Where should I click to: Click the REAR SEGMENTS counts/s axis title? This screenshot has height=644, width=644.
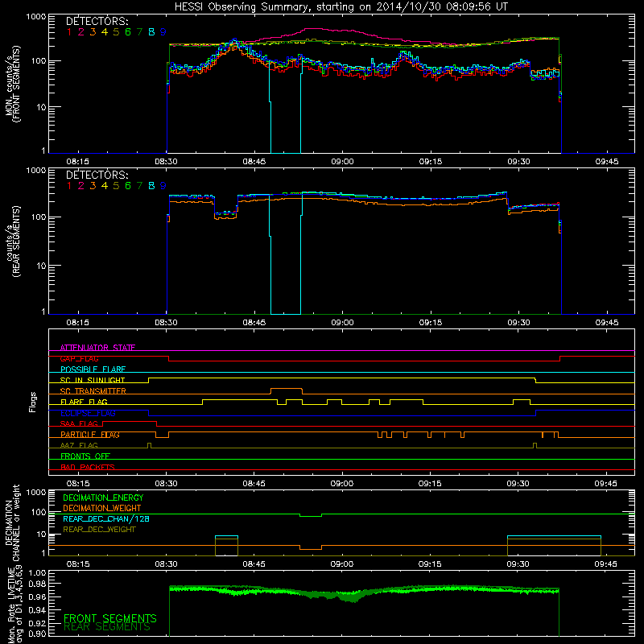pyautogui.click(x=12, y=241)
